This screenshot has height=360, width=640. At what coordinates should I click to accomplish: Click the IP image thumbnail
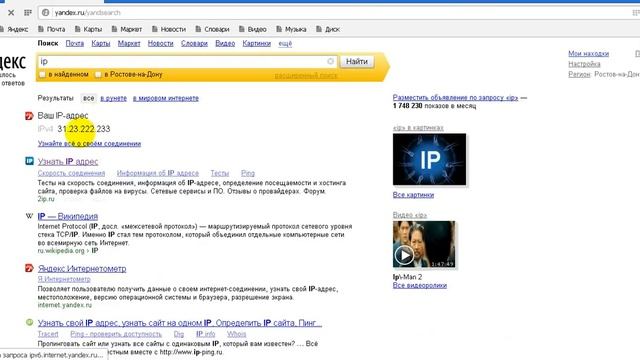click(x=429, y=159)
